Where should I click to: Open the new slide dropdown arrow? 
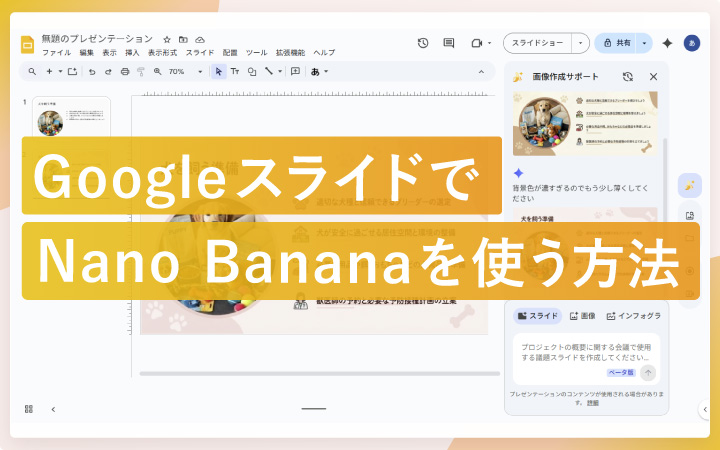pyautogui.click(x=60, y=71)
